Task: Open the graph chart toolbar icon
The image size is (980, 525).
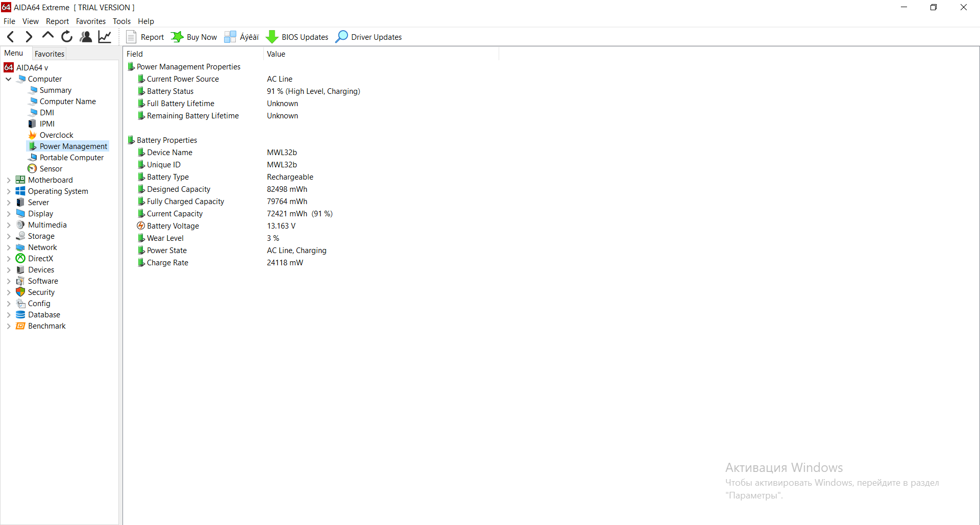Action: (105, 37)
